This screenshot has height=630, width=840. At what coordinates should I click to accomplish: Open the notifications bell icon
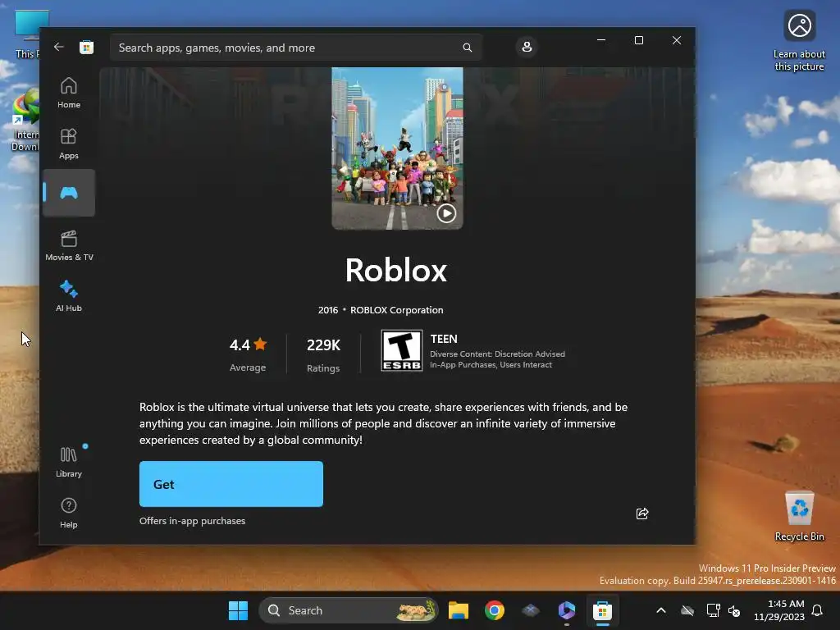(817, 610)
